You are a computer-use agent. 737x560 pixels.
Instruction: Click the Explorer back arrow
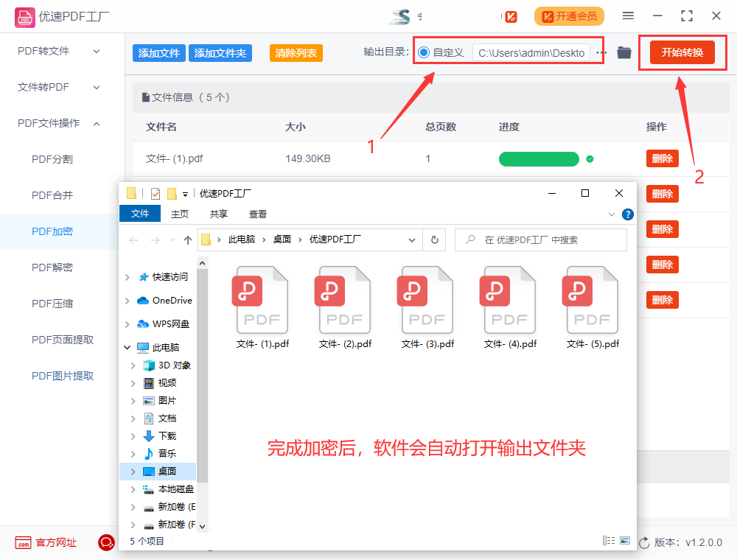(x=134, y=240)
